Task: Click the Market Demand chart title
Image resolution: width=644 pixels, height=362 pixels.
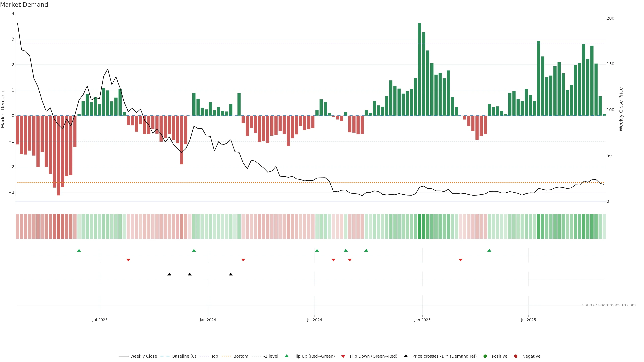Action: pos(24,5)
